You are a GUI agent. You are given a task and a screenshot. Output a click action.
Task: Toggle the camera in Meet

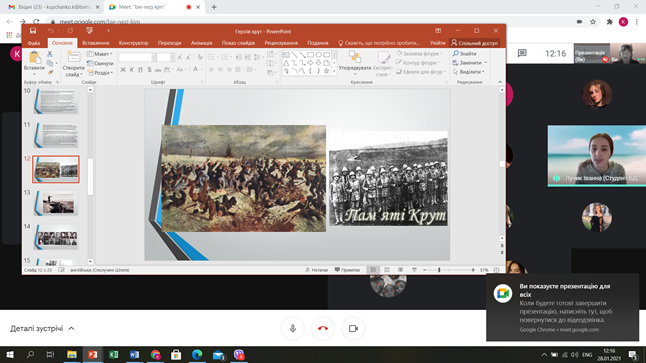353,328
